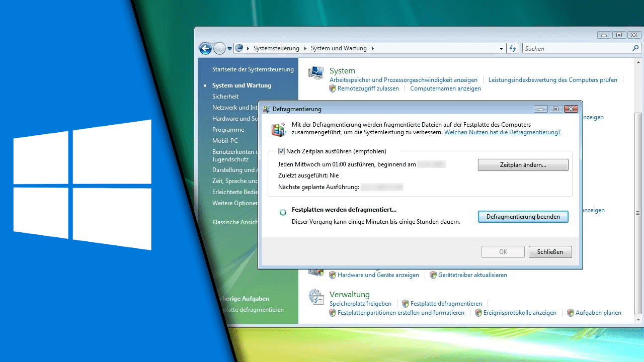Expand the address bar history dropdown
This screenshot has width=644, height=362.
501,49
